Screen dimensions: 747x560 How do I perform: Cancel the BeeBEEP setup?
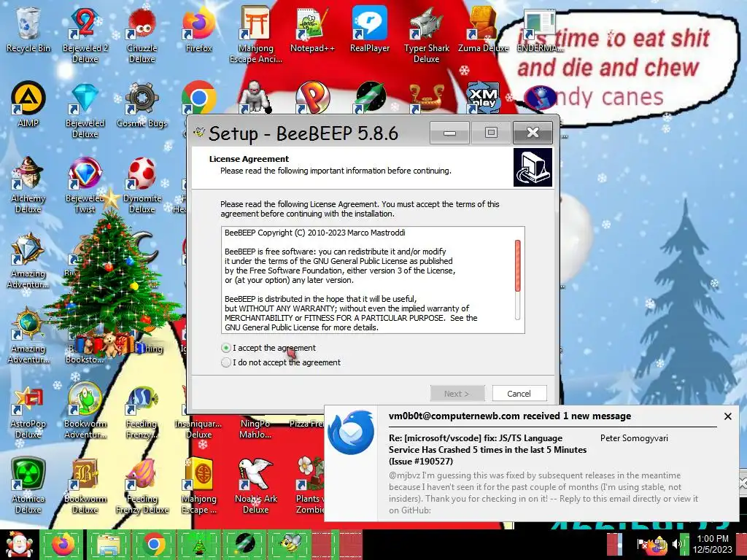coord(519,393)
